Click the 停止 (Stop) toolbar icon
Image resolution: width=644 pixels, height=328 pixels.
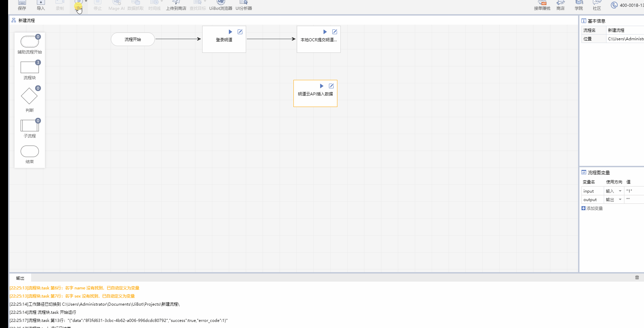98,5
